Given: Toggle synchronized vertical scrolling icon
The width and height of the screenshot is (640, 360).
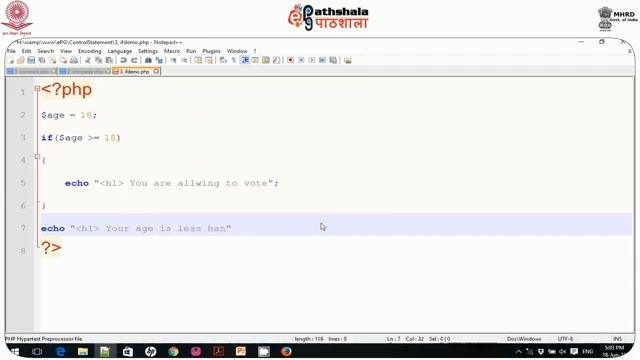Looking at the screenshot, I should [198, 60].
